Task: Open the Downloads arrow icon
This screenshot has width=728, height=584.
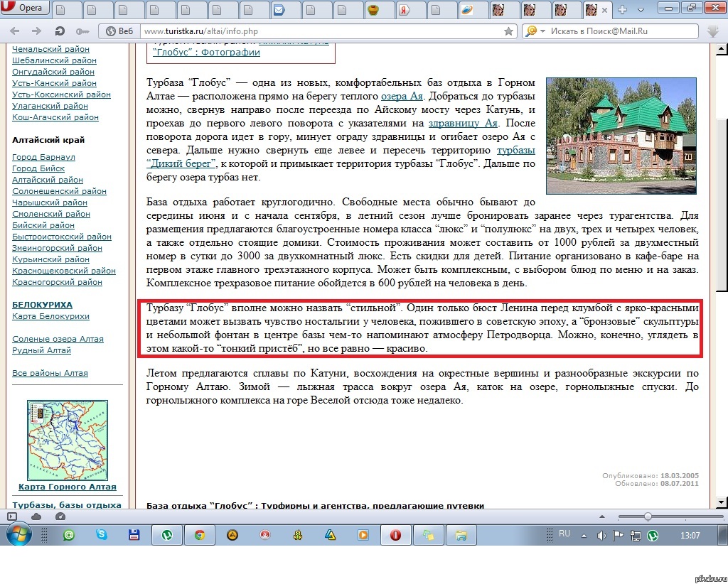Action: tap(714, 31)
